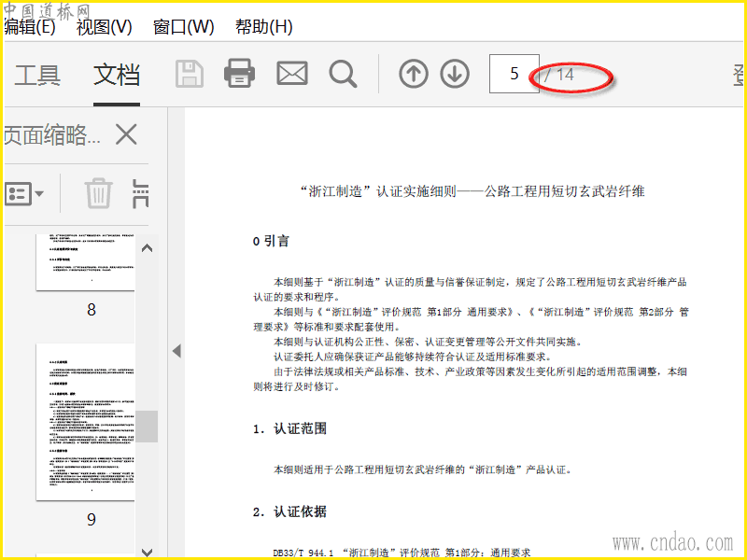The image size is (747, 560).
Task: Click the save floppy disk icon
Action: coord(190,74)
